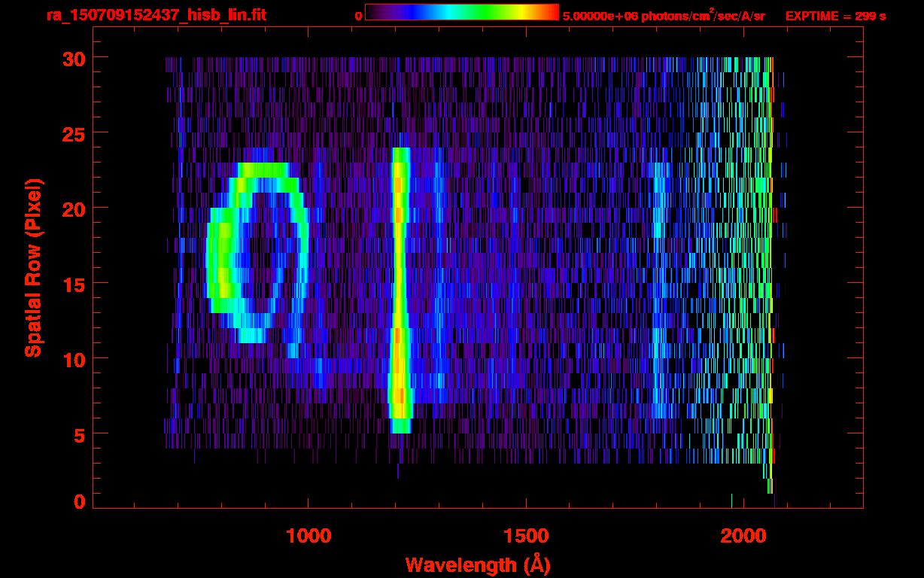The image size is (924, 578).
Task: Click the y-axis tick label 0
Action: coord(79,501)
